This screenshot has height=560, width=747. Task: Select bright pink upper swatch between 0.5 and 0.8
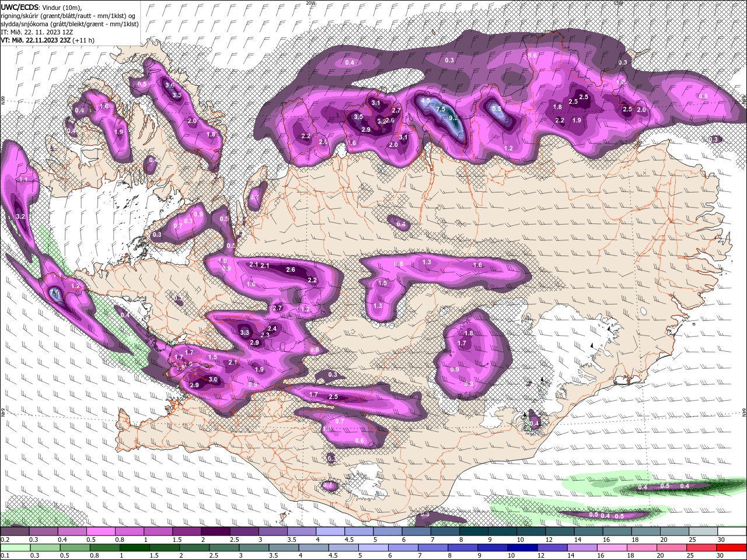(x=101, y=531)
